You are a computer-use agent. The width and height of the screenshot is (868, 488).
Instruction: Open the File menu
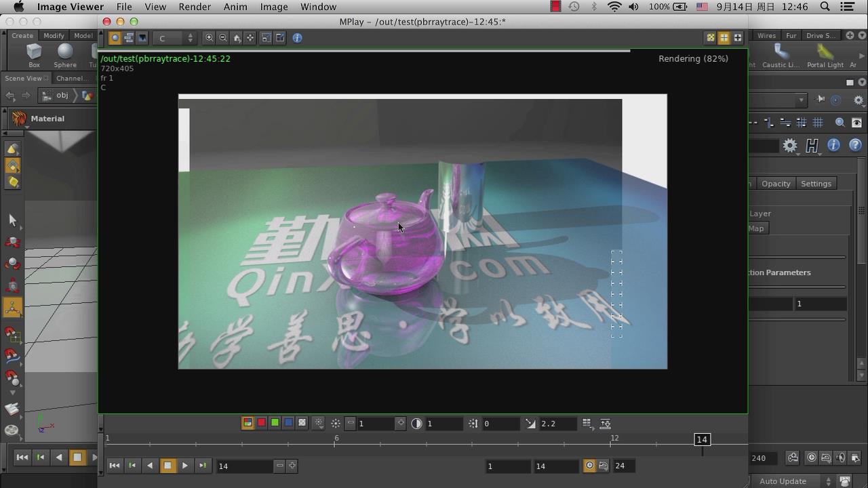124,7
